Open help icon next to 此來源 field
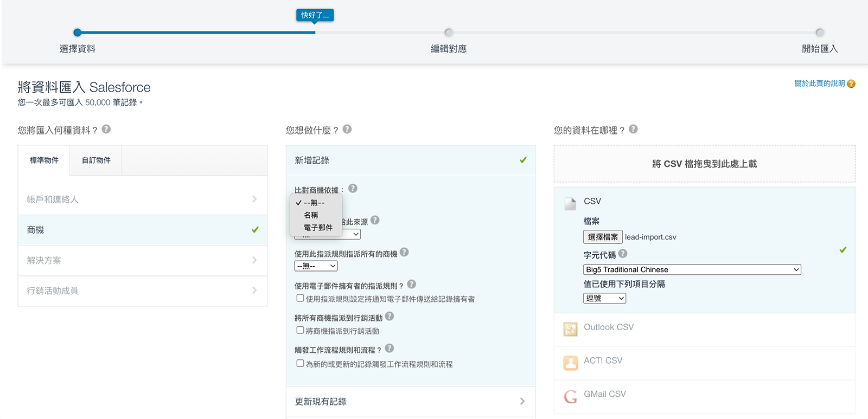The image size is (868, 419). coord(375,220)
